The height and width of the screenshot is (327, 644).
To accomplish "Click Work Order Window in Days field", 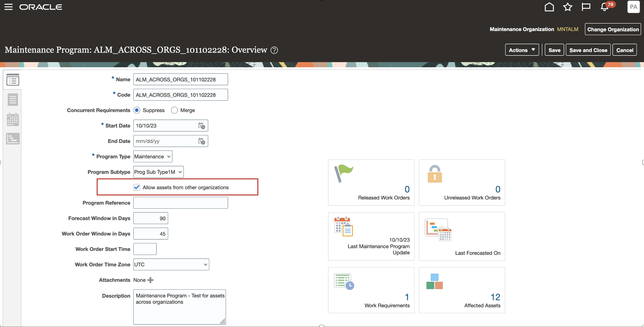I will point(151,234).
